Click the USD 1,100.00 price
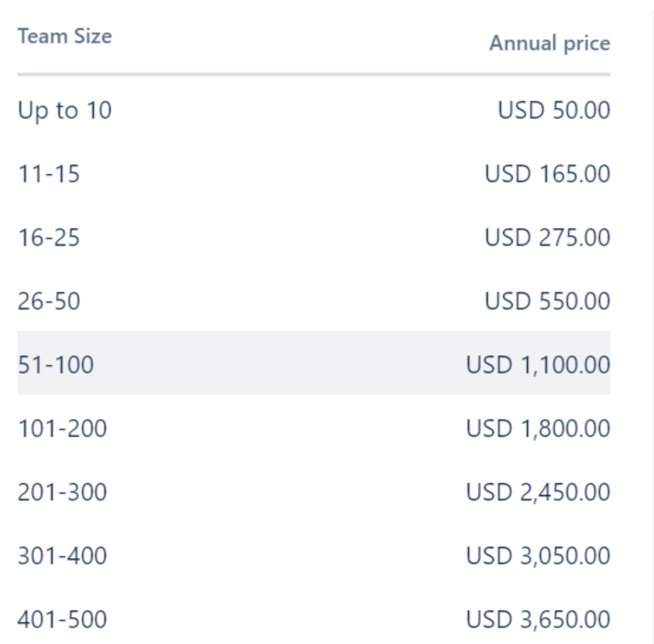 (x=538, y=364)
